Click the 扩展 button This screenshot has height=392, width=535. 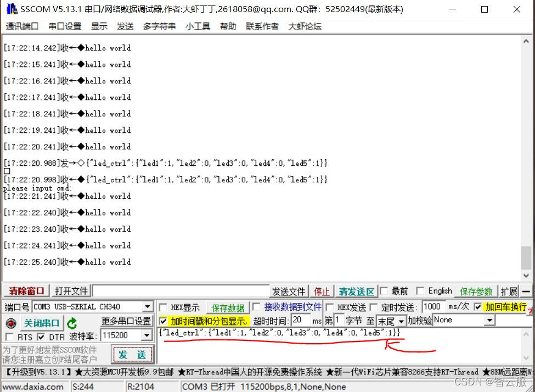point(509,292)
